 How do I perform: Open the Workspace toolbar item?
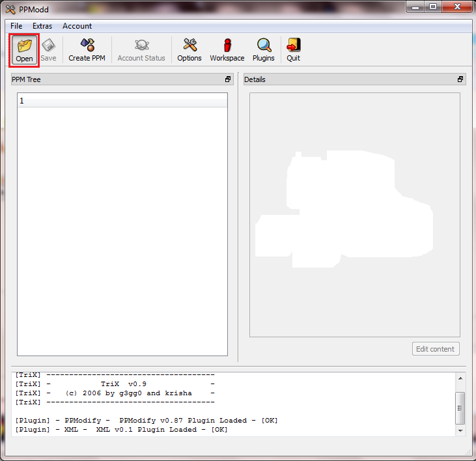click(227, 50)
